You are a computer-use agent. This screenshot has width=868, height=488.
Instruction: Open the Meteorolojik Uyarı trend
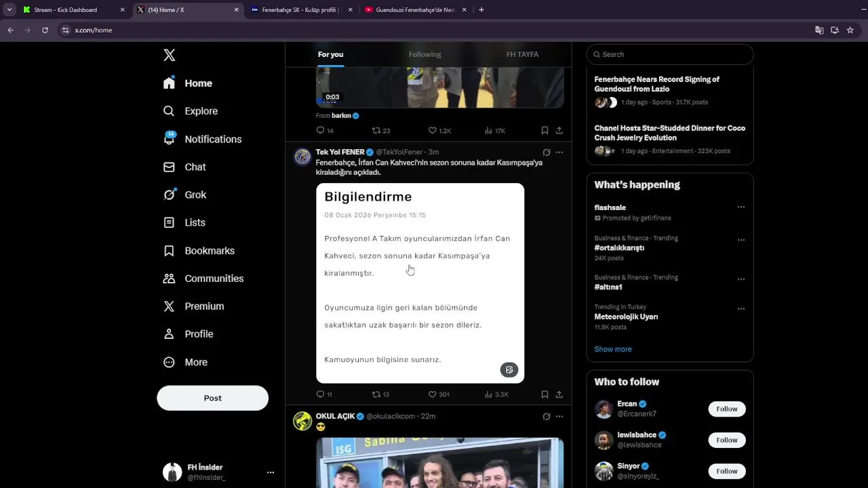tap(626, 317)
